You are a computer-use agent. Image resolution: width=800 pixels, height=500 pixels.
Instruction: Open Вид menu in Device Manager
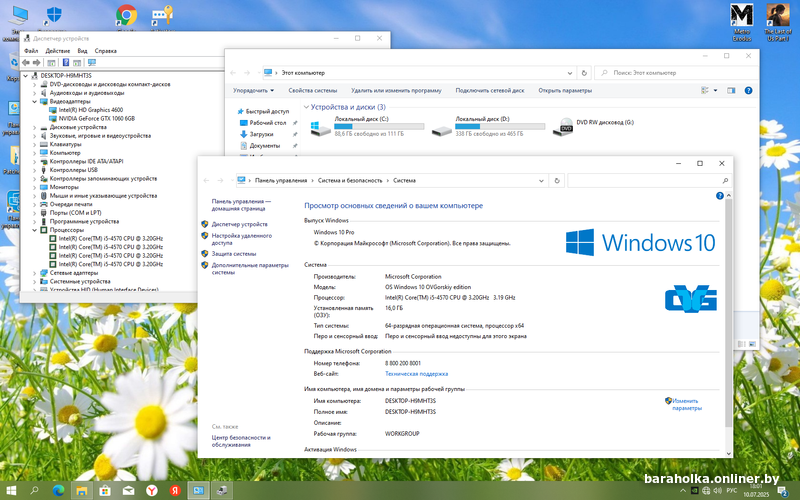tap(82, 51)
